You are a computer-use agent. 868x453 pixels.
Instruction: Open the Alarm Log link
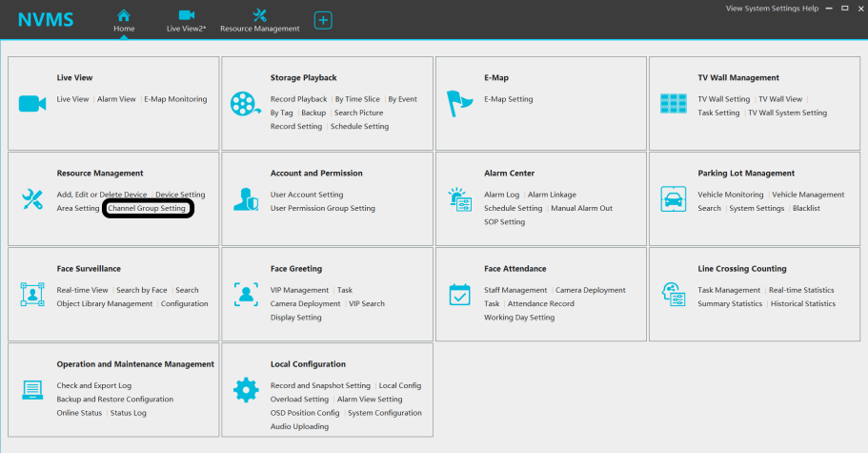[501, 195]
